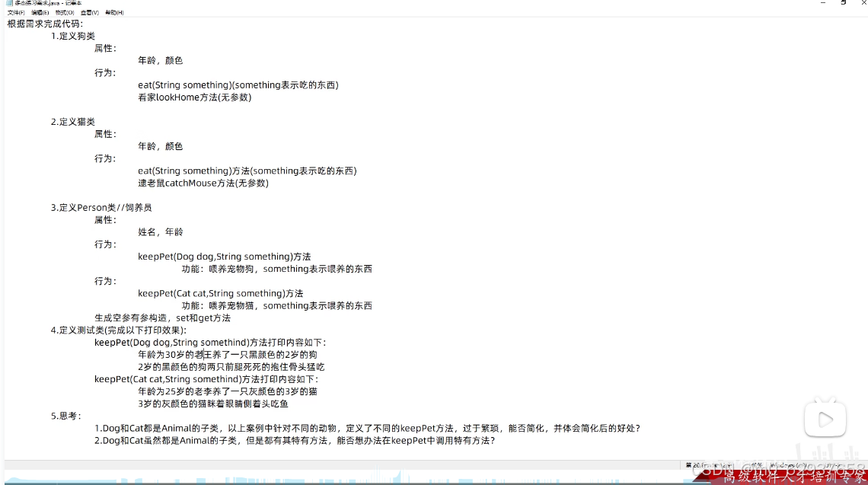The height and width of the screenshot is (485, 868).
Task: Click the line 根据需求完成代码:
Action: [x=45, y=24]
